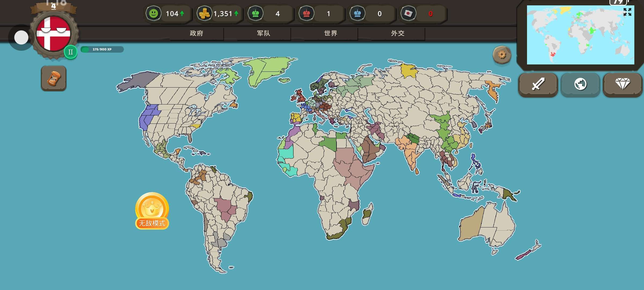The width and height of the screenshot is (644, 290).
Task: Click the Denmark countryball flag avatar
Action: coord(53,34)
